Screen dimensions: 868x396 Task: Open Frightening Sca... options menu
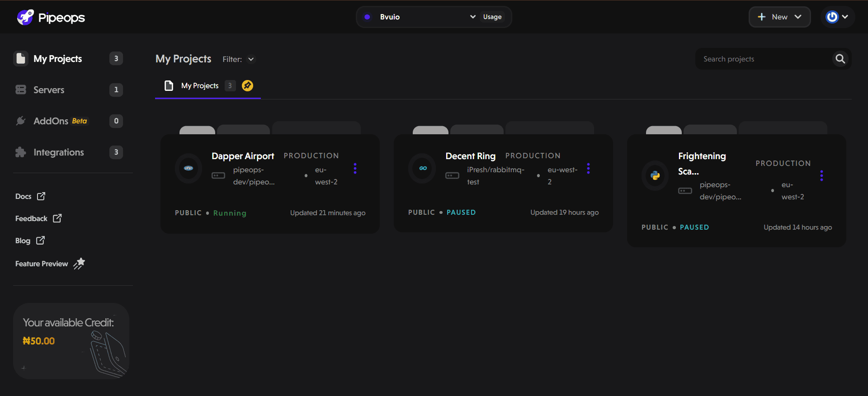(x=822, y=176)
